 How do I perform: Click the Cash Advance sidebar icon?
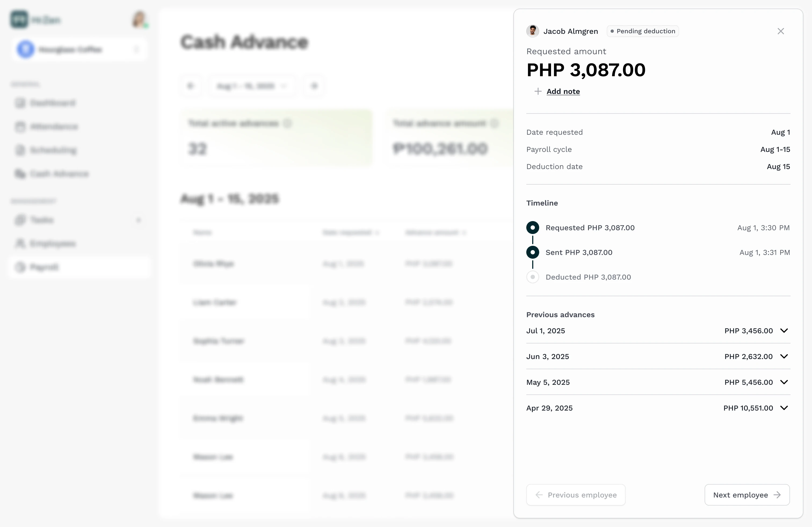tap(20, 174)
